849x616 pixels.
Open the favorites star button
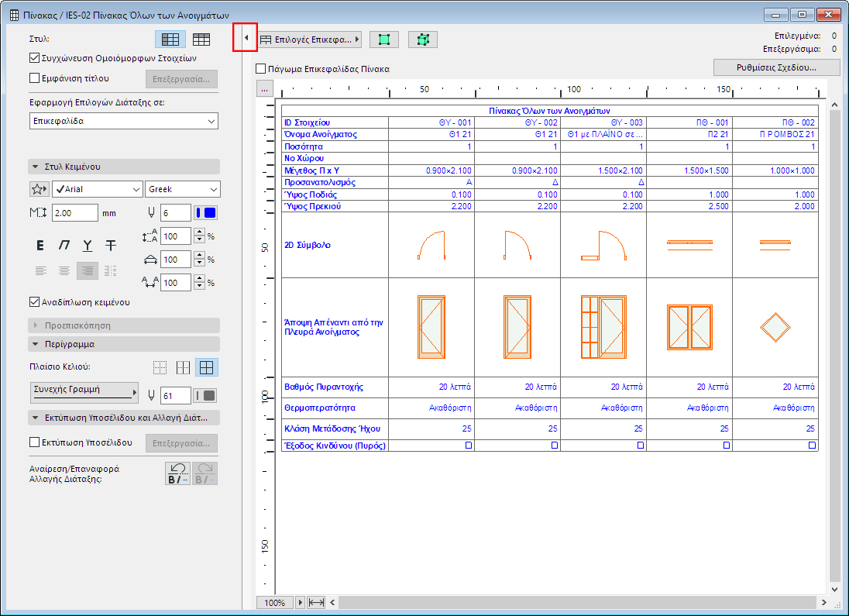click(x=39, y=190)
